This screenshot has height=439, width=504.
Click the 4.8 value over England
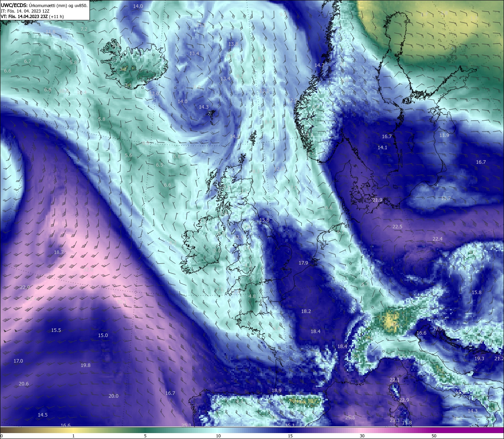(x=252, y=296)
